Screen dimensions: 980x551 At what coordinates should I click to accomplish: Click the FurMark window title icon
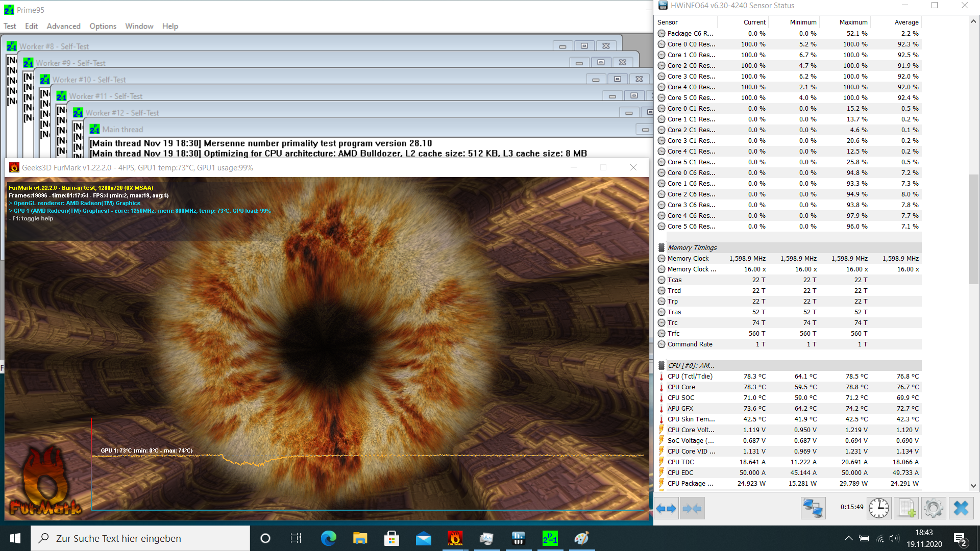14,167
